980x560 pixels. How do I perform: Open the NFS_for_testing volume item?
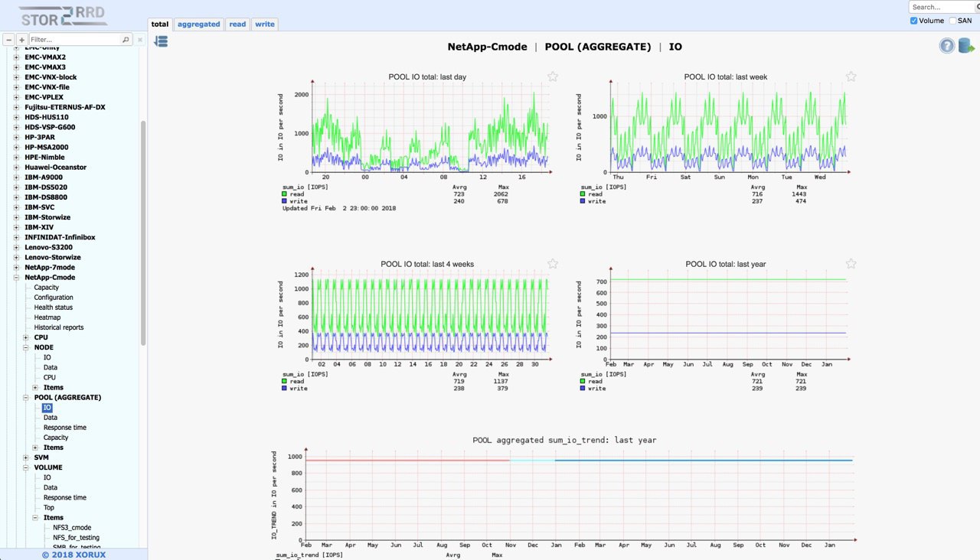point(76,538)
